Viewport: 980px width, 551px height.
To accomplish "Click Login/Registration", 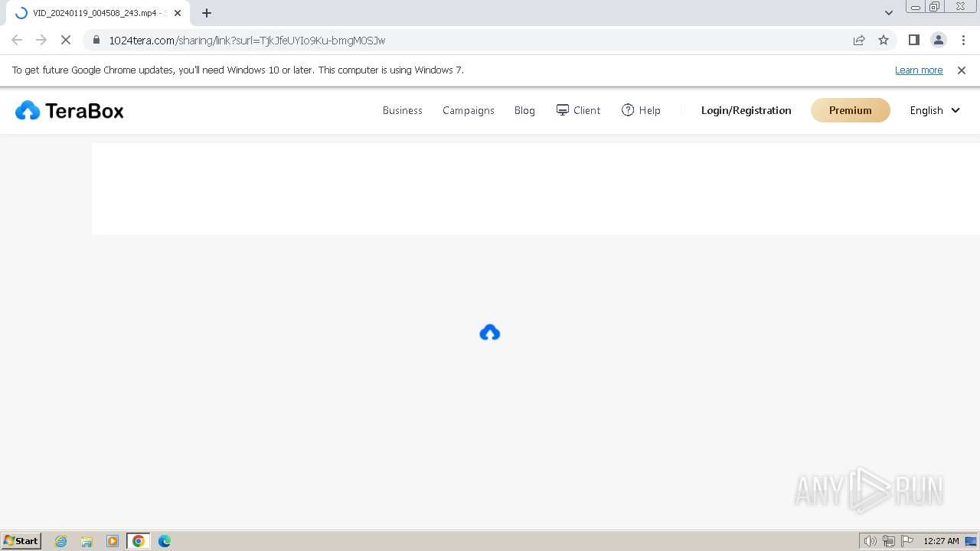I will [x=746, y=110].
